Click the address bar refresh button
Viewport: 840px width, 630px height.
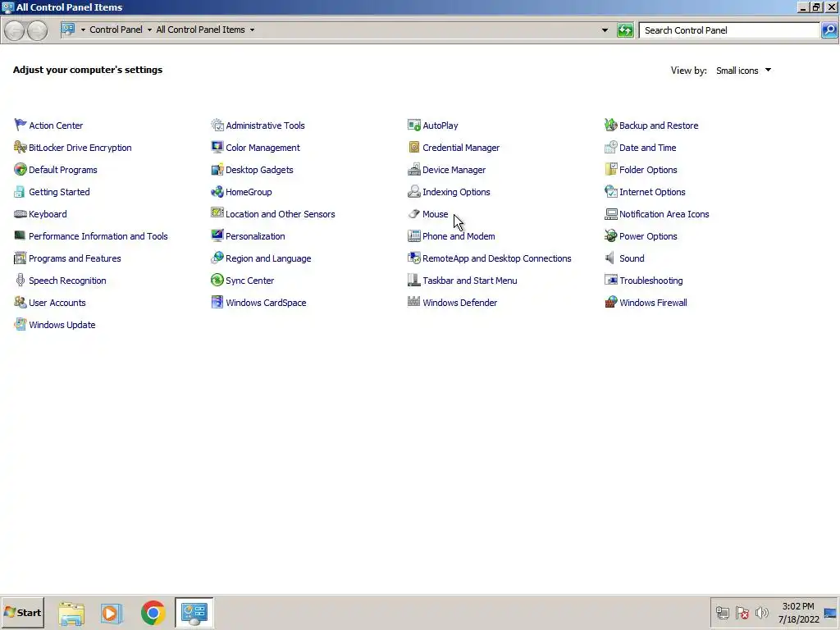pyautogui.click(x=624, y=30)
